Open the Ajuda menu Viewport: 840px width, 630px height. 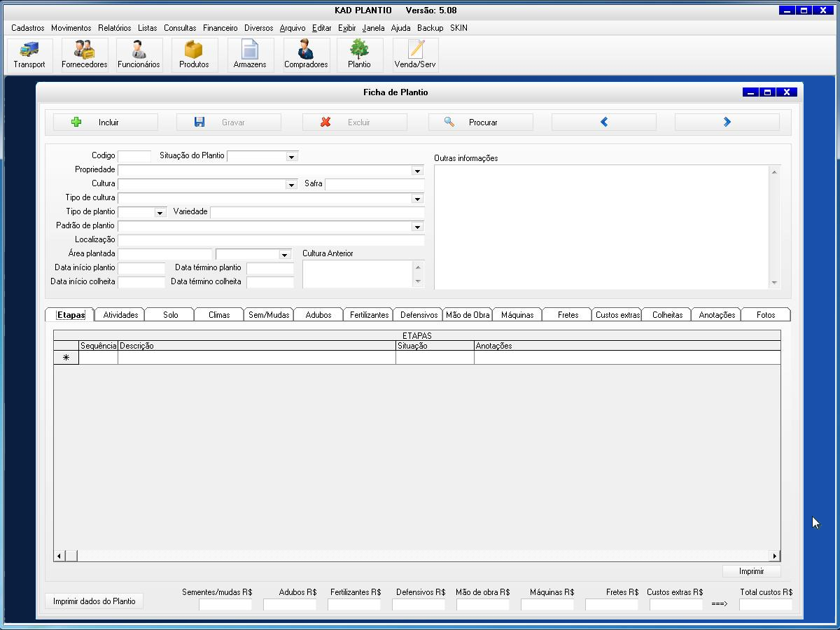(401, 28)
